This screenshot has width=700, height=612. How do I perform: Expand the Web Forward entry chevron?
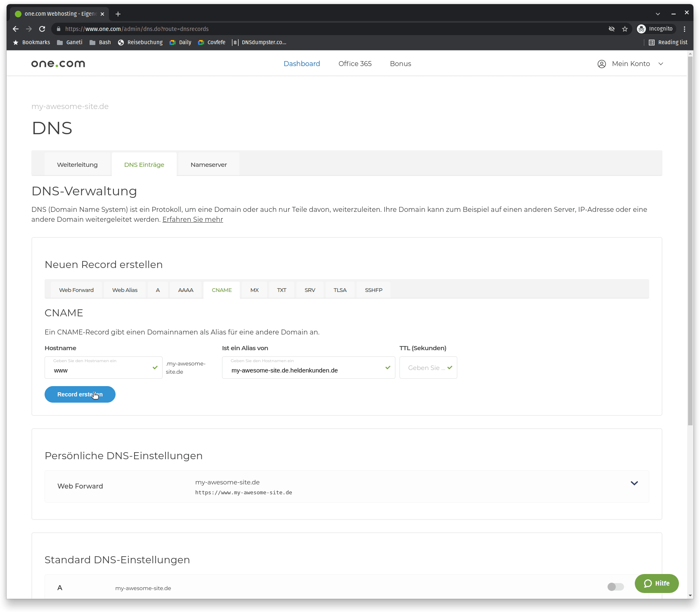click(634, 483)
